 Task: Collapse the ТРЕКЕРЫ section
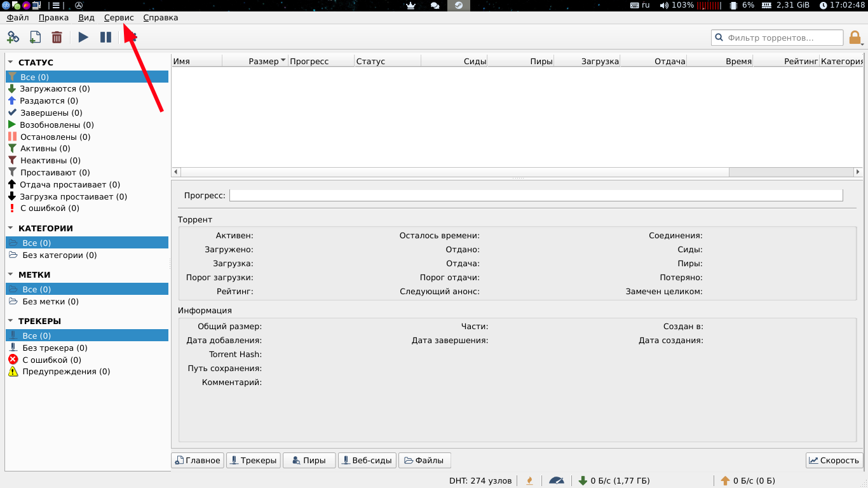10,321
